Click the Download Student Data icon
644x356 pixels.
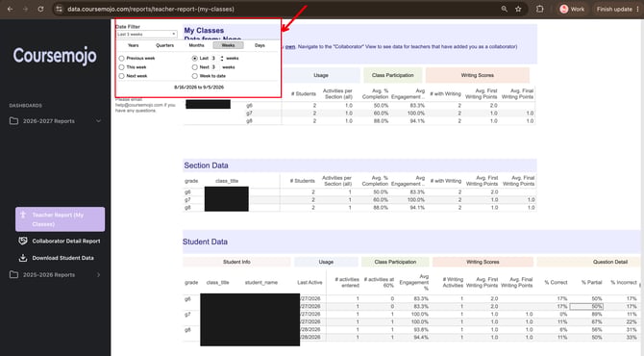pos(23,258)
